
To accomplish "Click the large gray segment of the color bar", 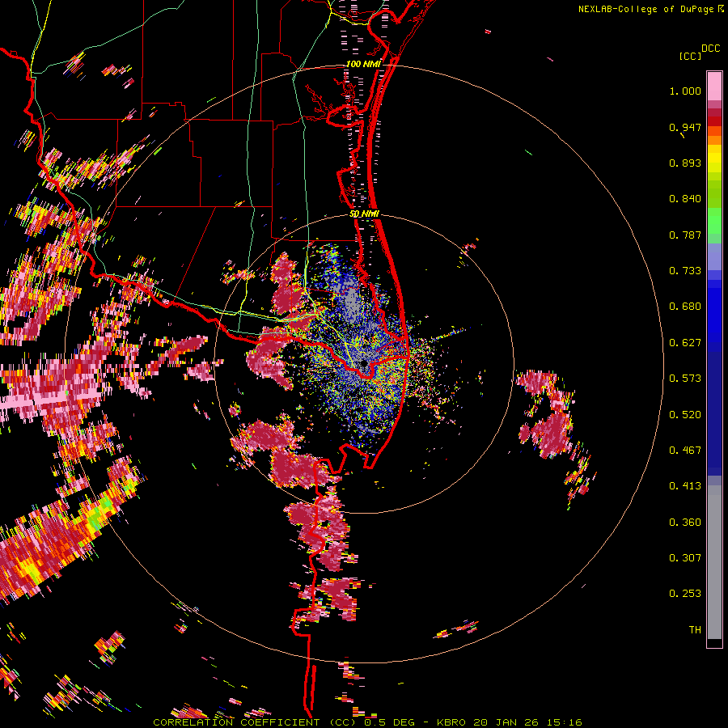I will point(714,562).
